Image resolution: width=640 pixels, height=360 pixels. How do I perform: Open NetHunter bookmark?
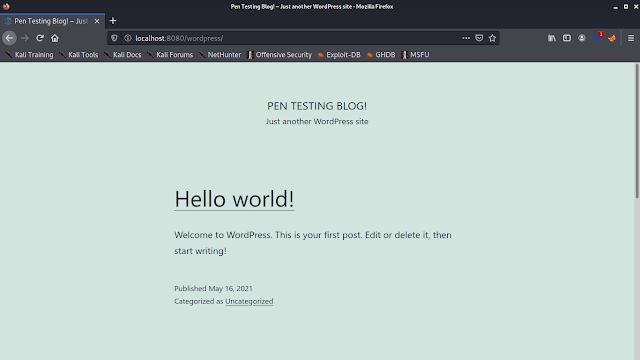pyautogui.click(x=220, y=55)
